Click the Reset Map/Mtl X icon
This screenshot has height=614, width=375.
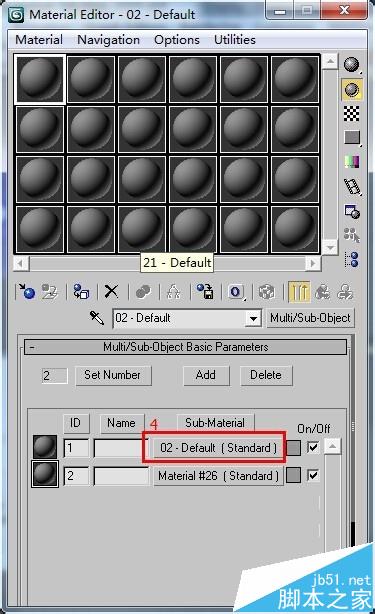[x=111, y=292]
